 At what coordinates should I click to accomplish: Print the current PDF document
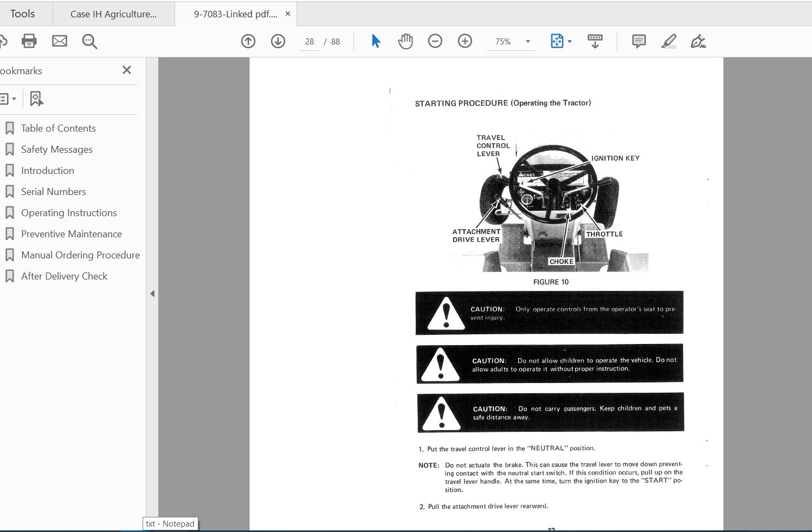click(x=29, y=41)
